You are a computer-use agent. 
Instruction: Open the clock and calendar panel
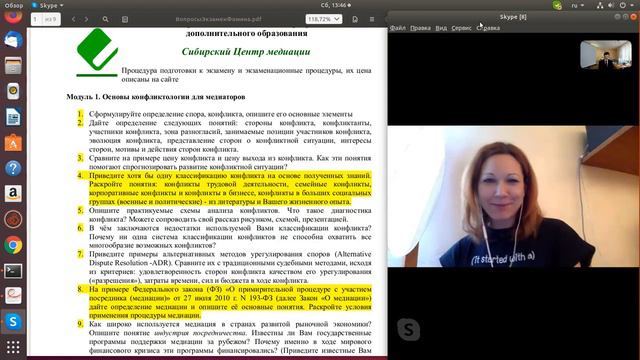click(335, 5)
